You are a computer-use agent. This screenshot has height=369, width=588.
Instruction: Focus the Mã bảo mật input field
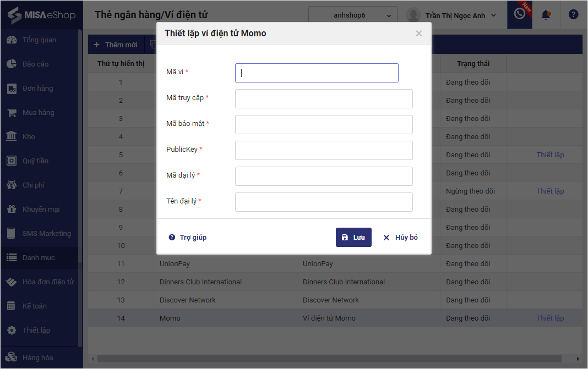[324, 124]
